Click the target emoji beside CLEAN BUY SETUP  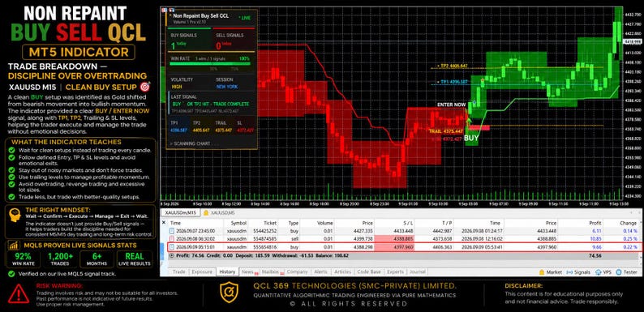(145, 87)
